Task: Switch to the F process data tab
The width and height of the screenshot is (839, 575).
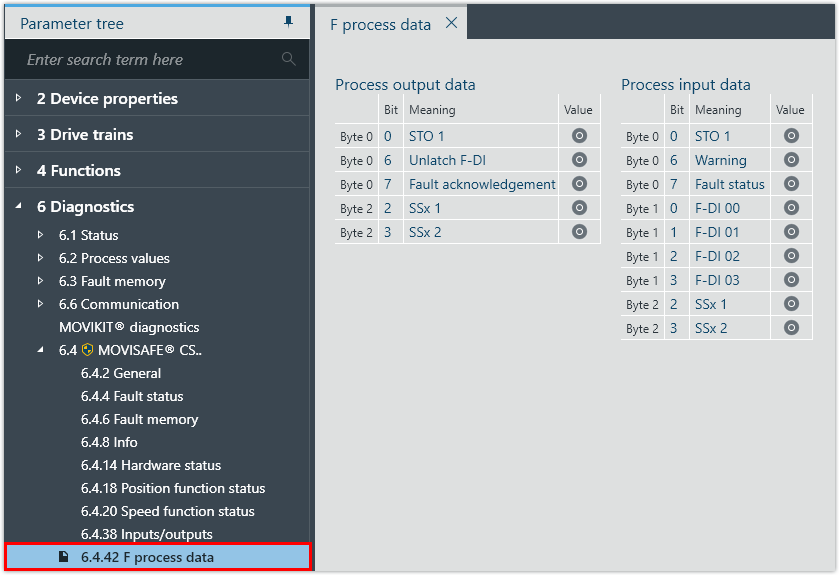Action: point(380,24)
